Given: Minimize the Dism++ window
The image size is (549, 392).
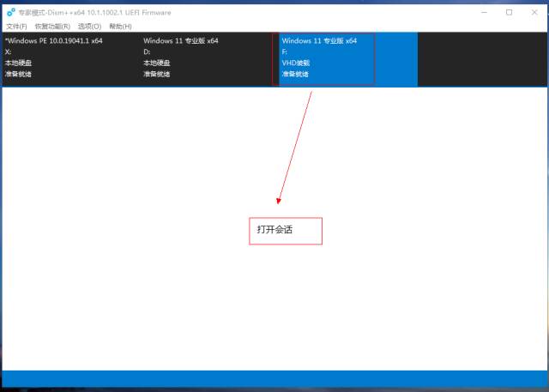Looking at the screenshot, I should (484, 12).
